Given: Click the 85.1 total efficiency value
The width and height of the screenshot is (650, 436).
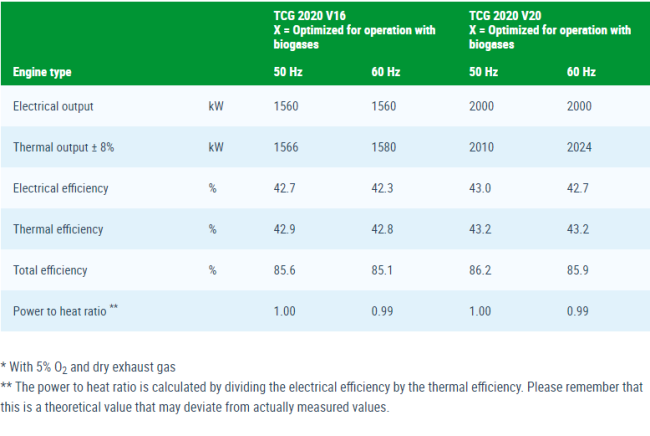Looking at the screenshot, I should point(382,270).
